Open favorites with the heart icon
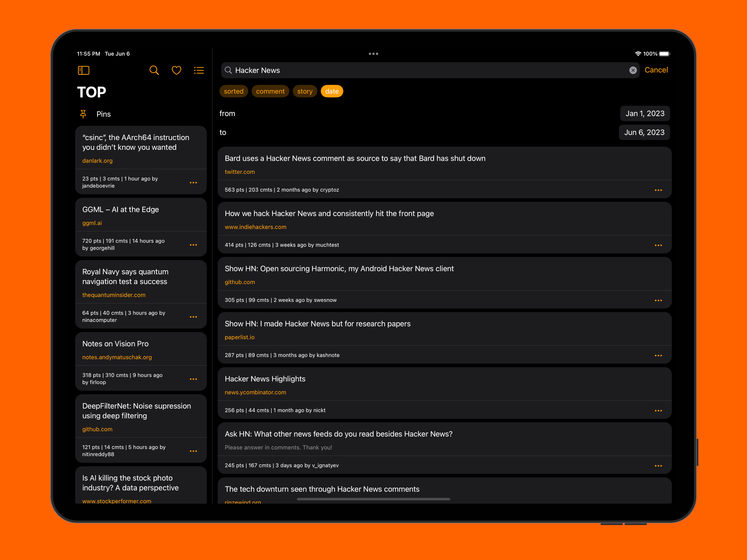This screenshot has height=560, width=747. point(176,70)
